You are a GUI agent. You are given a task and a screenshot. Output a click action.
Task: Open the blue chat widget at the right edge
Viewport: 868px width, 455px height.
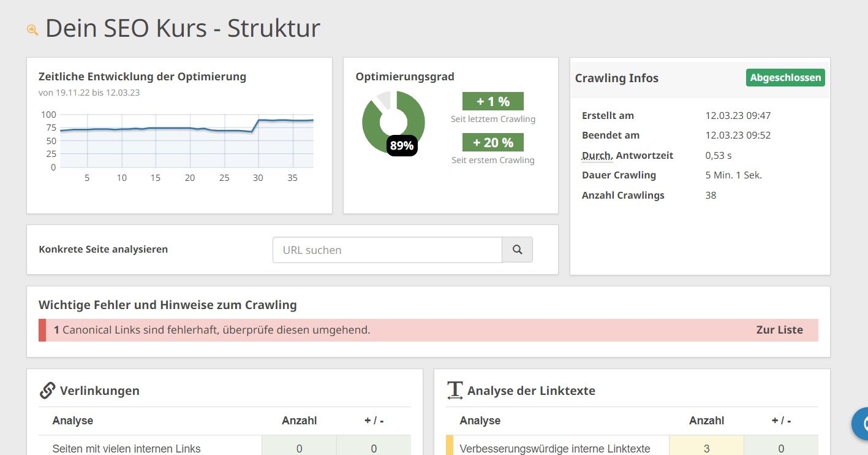click(861, 424)
